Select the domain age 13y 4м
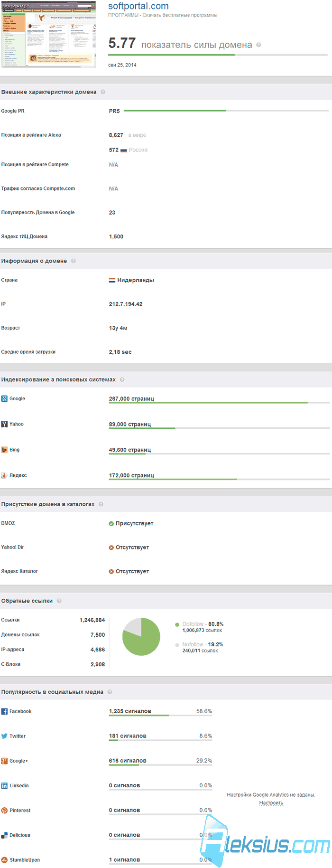This screenshot has width=332, height=868. tap(118, 328)
